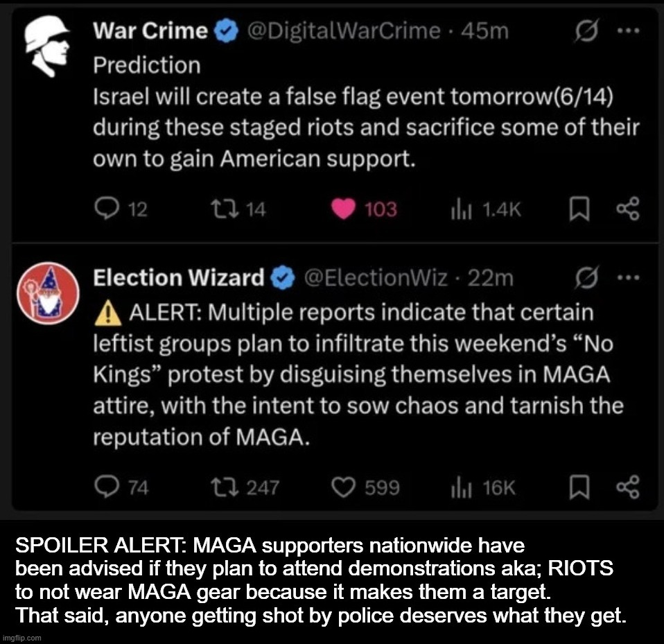Image resolution: width=664 pixels, height=644 pixels.
Task: Expand the mute icon next to DigitalWarCrime timestamp
Action: click(586, 30)
